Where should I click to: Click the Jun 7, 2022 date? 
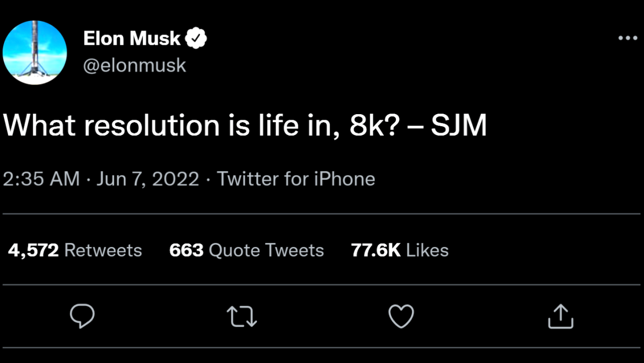click(x=147, y=179)
